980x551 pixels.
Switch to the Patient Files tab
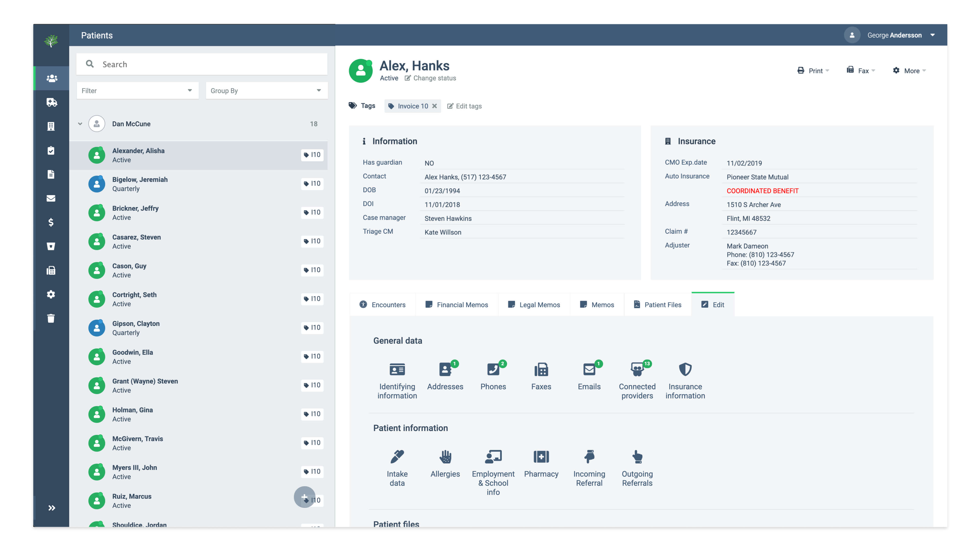(x=657, y=305)
